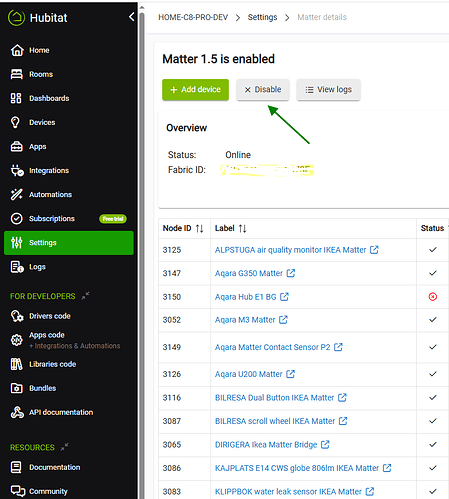
Task: Click the Drivers code icon
Action: click(17, 316)
